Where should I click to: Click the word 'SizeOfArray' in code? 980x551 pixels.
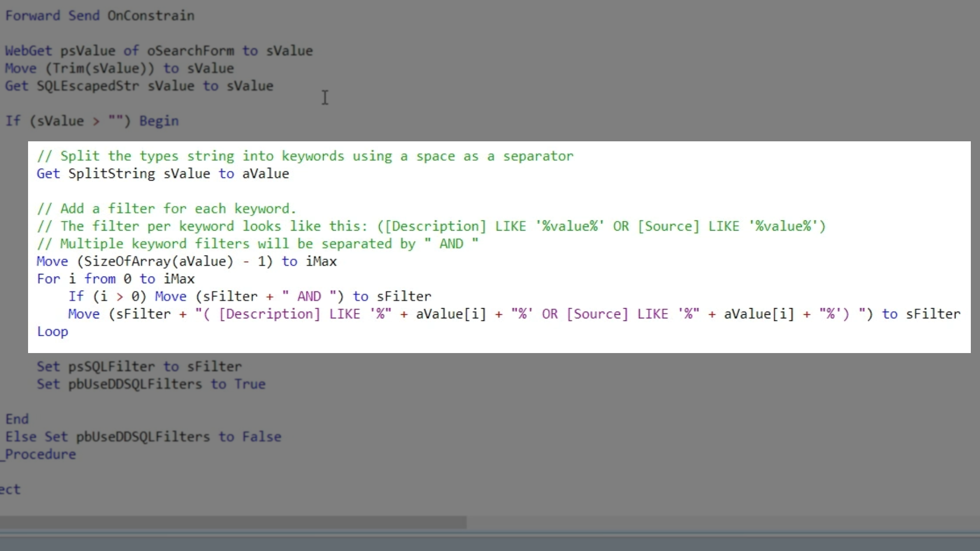127,262
